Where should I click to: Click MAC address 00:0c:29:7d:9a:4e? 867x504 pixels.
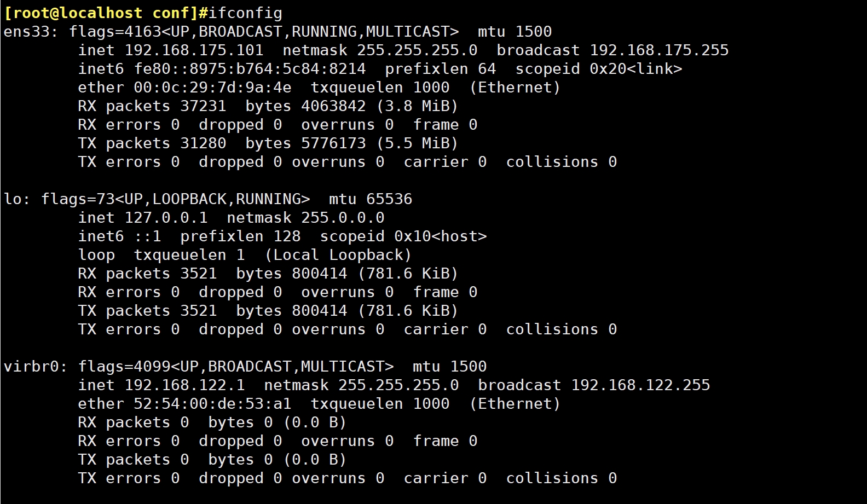[x=212, y=88]
